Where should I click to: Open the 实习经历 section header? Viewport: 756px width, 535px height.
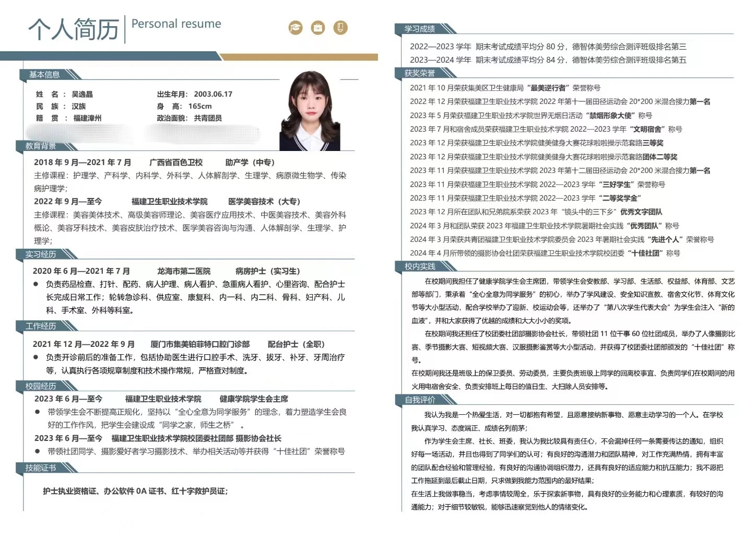pos(41,254)
